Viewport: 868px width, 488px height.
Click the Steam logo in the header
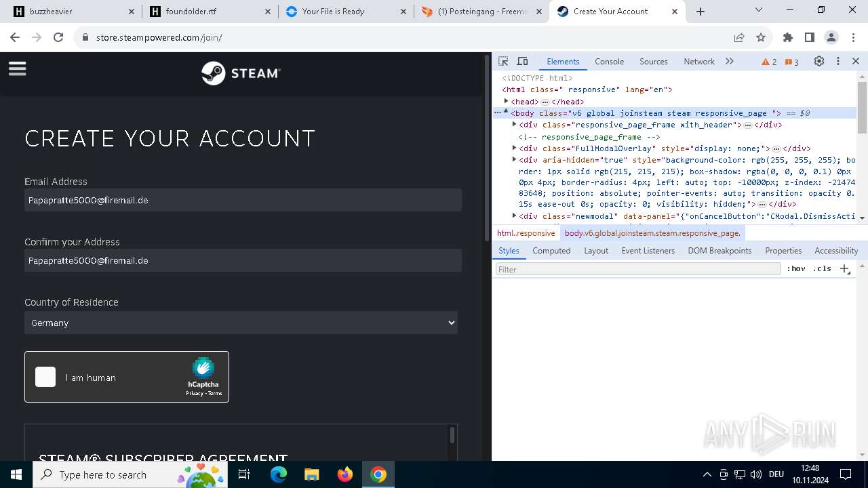241,73
